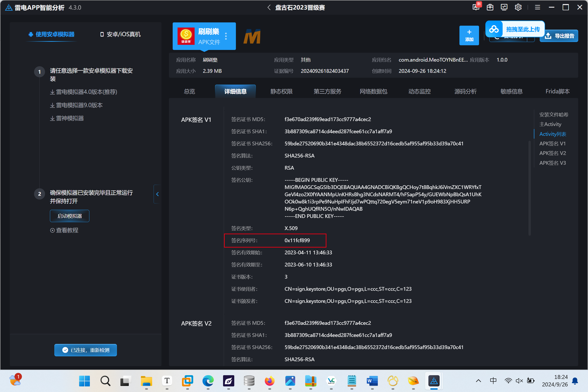Download 雷电模拟器4.0版本(推荐)
The height and width of the screenshot is (392, 588).
coord(84,92)
